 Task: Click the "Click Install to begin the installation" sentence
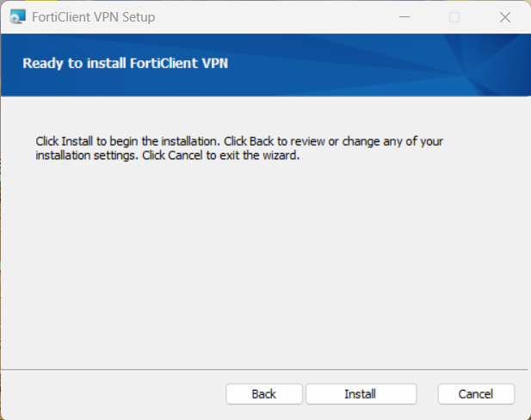click(x=127, y=141)
